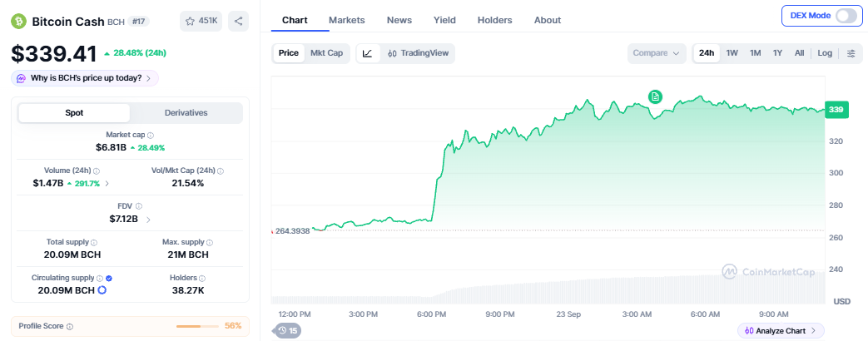Select Spot market data tab

pyautogui.click(x=74, y=113)
